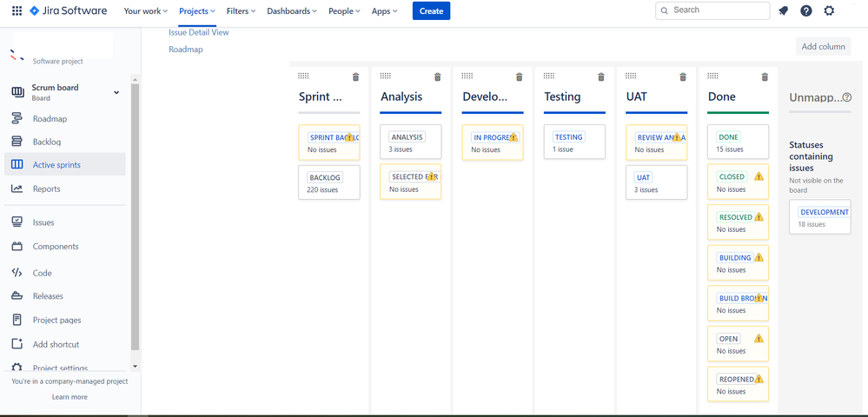The width and height of the screenshot is (868, 417).
Task: Select the ANALYSIS status card
Action: pyautogui.click(x=411, y=142)
